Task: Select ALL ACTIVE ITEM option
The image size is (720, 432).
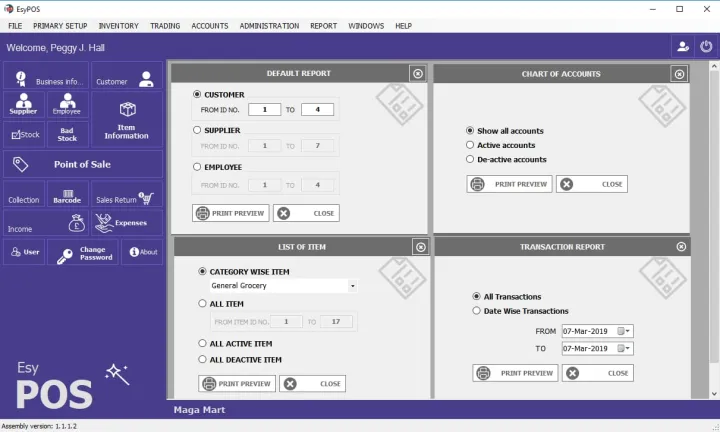Action: pyautogui.click(x=202, y=343)
